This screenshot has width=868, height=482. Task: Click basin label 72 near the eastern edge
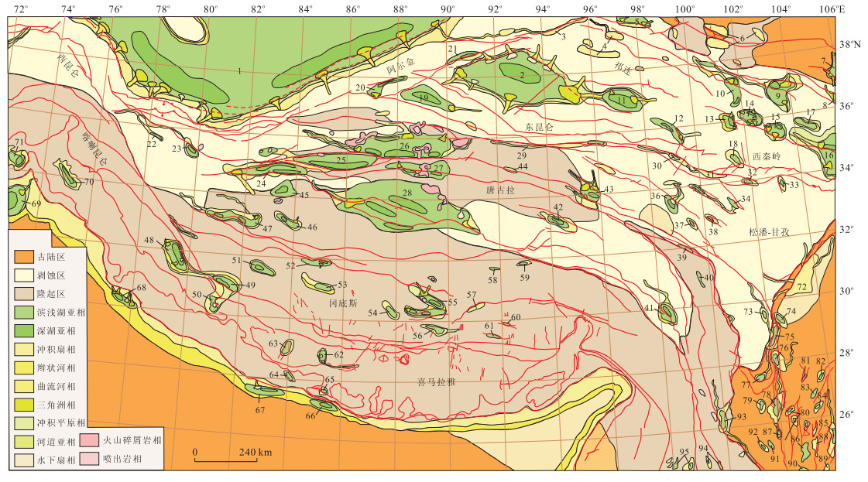click(x=802, y=286)
